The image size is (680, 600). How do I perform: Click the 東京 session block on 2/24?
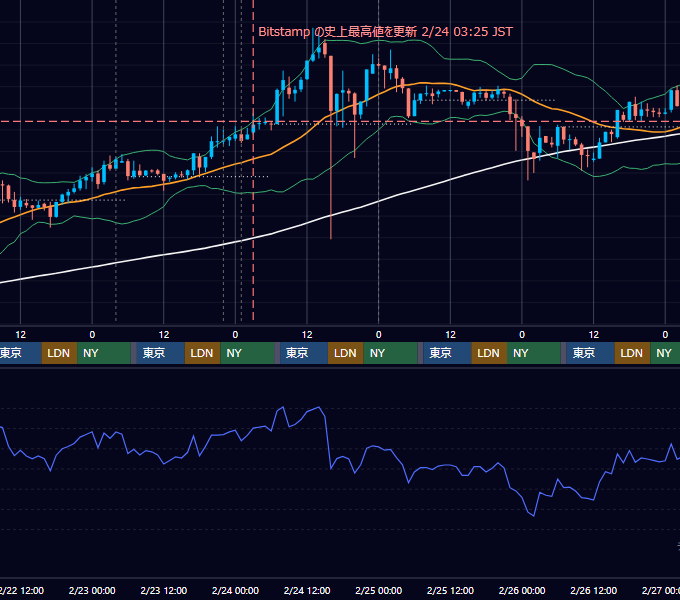pyautogui.click(x=304, y=353)
